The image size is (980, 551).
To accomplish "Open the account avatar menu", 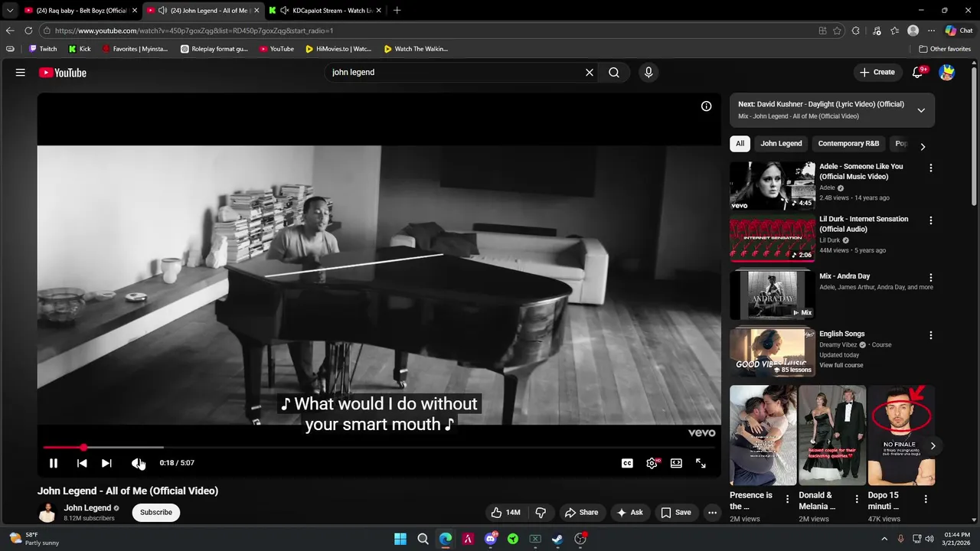I will coord(947,73).
